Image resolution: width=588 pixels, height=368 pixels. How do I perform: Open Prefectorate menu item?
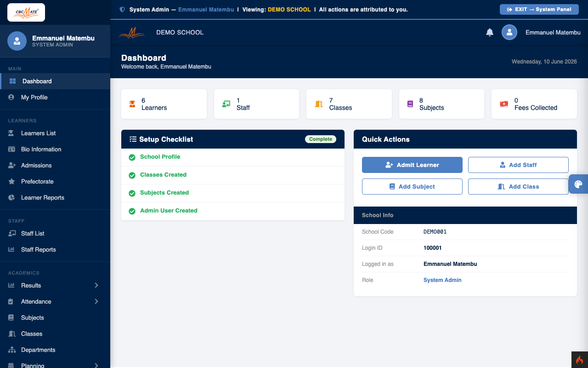click(x=55, y=181)
